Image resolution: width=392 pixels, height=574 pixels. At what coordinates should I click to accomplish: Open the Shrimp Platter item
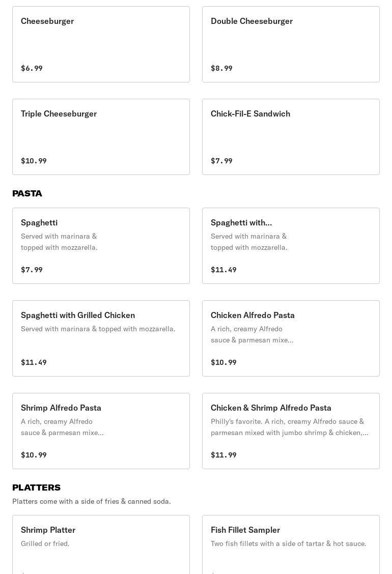click(x=101, y=544)
